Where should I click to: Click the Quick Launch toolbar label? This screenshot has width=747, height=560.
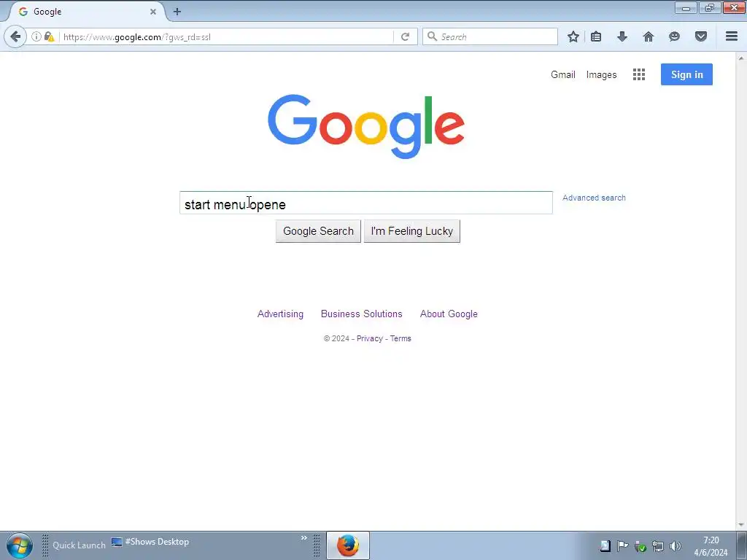pos(79,545)
